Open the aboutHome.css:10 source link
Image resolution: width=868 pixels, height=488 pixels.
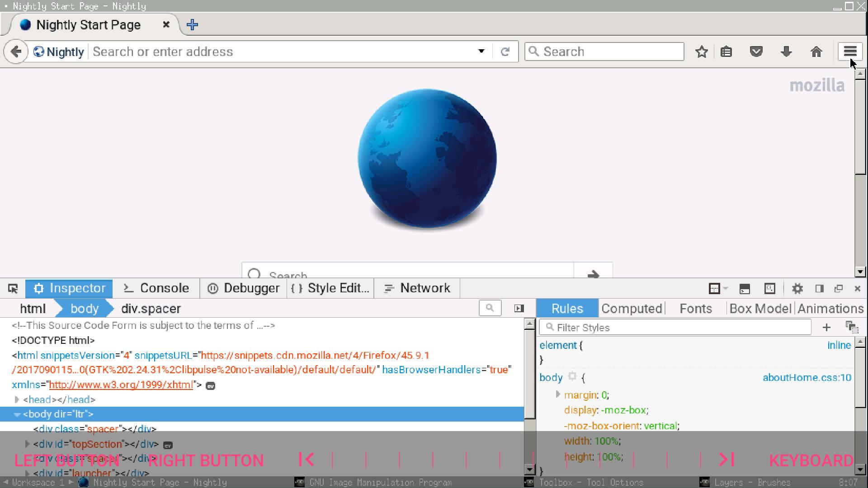807,377
